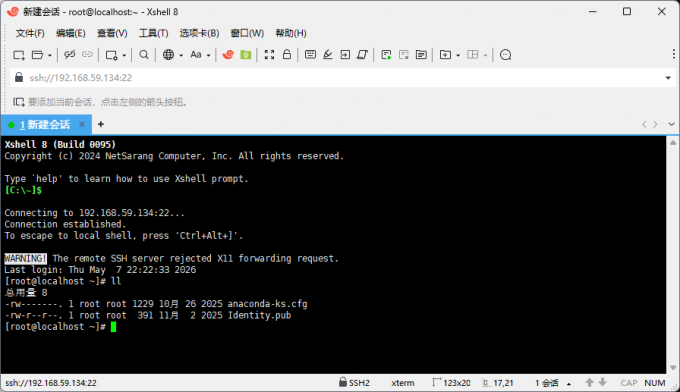Expand the Properties dropdown arrow

coord(124,55)
